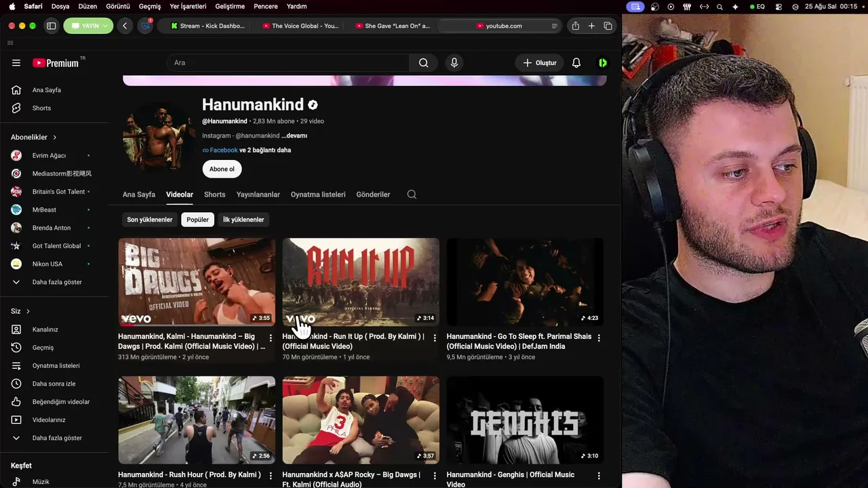Image resolution: width=868 pixels, height=488 pixels.
Task: Open the Siz section chevron
Action: [28, 312]
